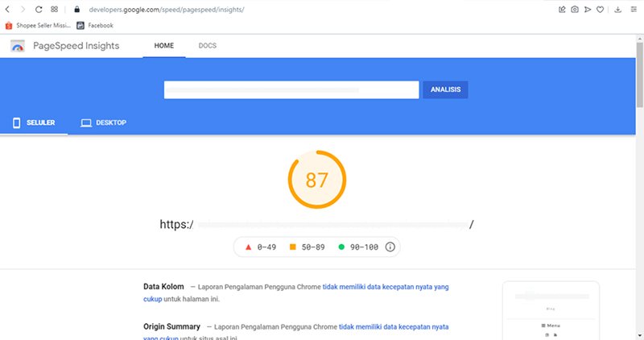Go back with the browser back arrow
This screenshot has width=644, height=340.
7,9
